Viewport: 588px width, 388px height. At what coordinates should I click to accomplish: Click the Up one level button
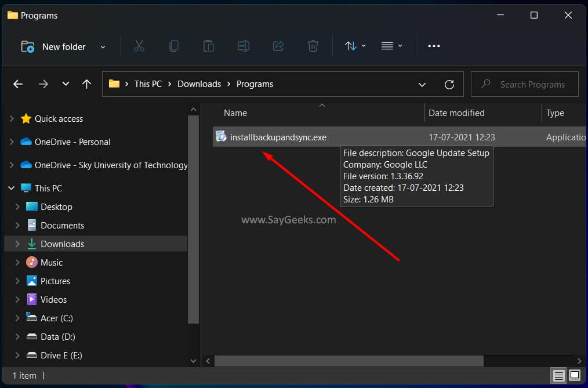tap(86, 84)
